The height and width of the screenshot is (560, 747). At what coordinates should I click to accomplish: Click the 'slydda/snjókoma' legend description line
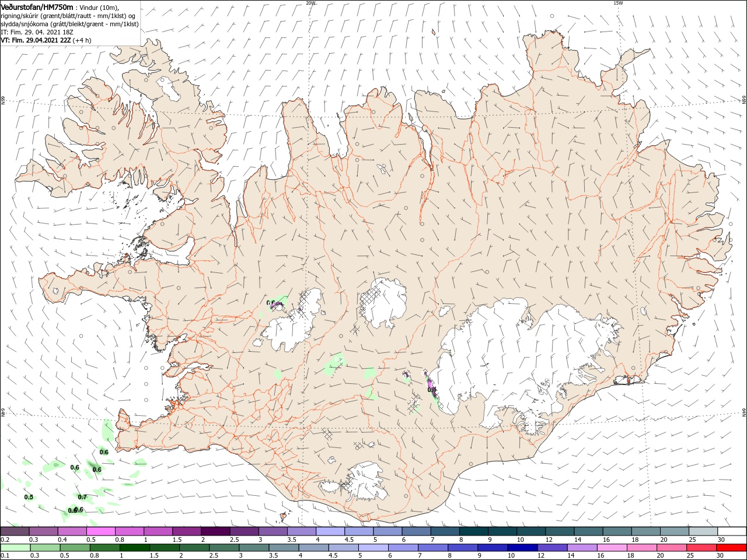[69, 24]
